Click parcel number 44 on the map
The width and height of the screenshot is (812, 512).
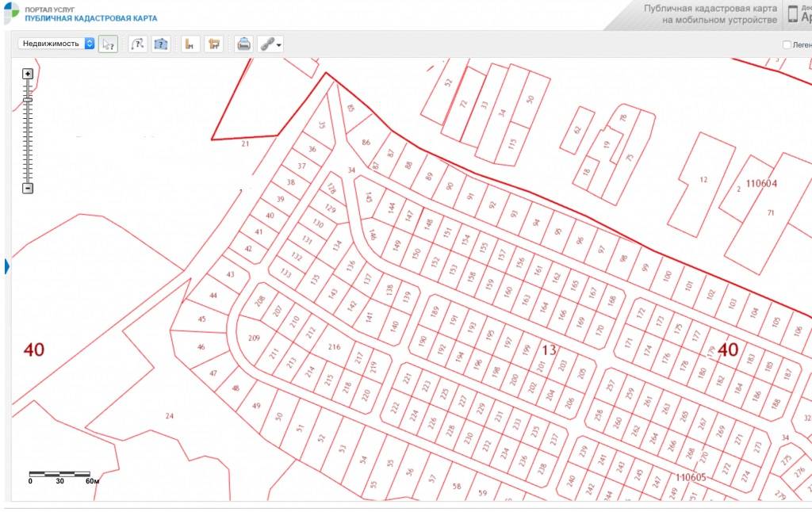pyautogui.click(x=213, y=296)
